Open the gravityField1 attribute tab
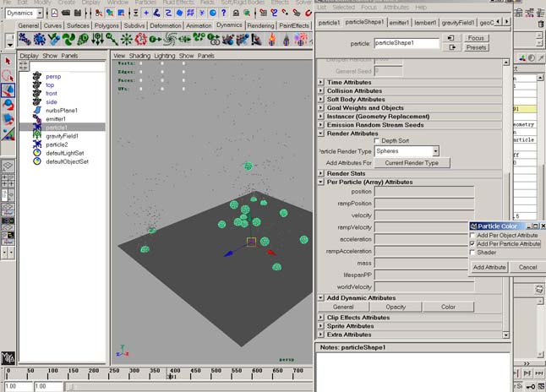Image resolution: width=546 pixels, height=392 pixels. (457, 23)
